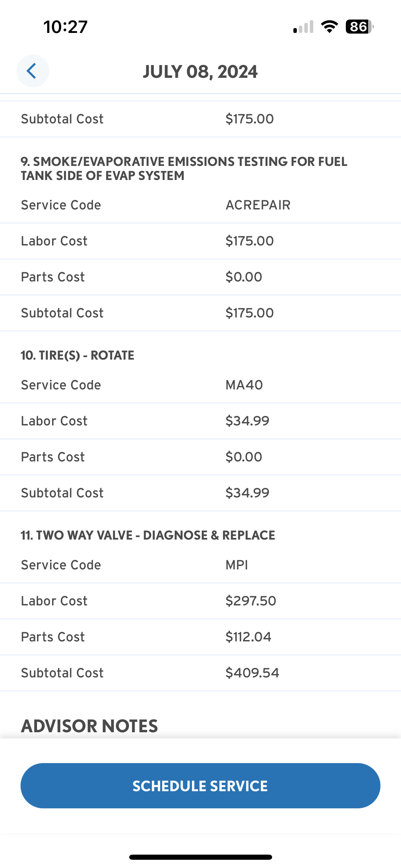The height and width of the screenshot is (868, 401).
Task: Select Two Way Valve Diagnose & Replace heading
Action: click(x=148, y=535)
